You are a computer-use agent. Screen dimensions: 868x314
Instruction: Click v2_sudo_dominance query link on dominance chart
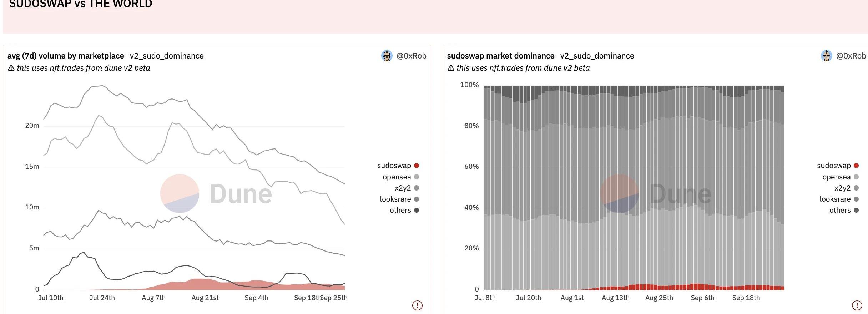point(597,56)
